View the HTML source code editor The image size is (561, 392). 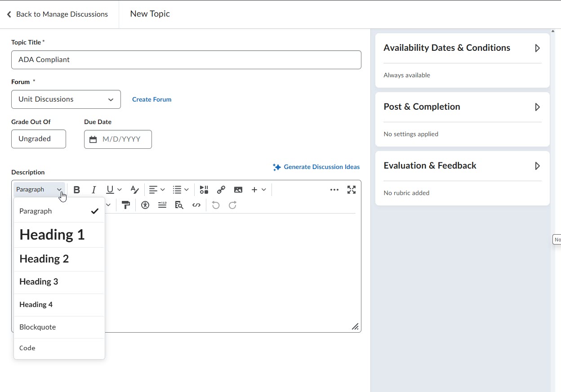[196, 205]
